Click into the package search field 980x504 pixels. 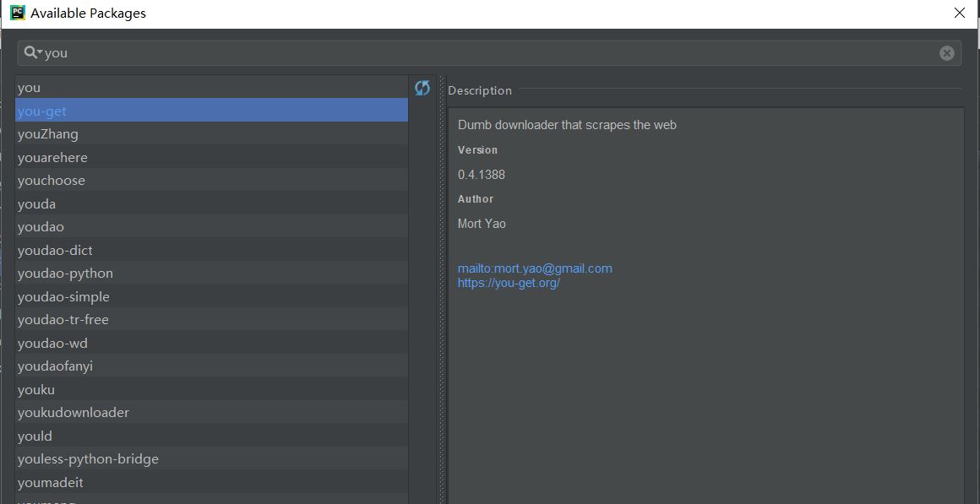click(x=490, y=53)
